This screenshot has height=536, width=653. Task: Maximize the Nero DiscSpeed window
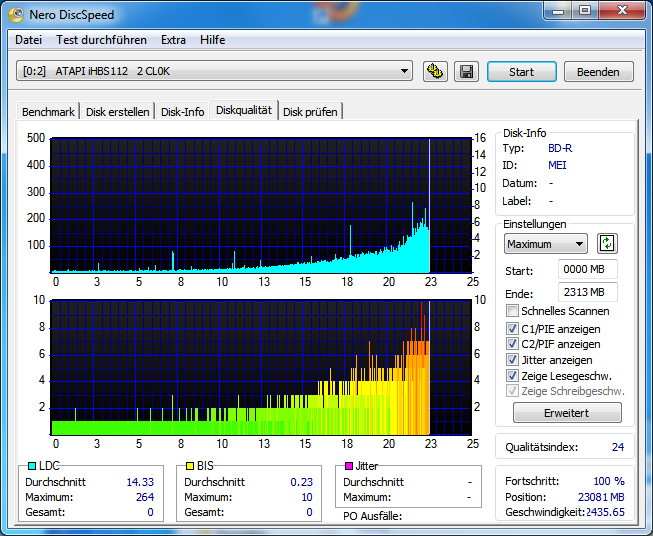(x=585, y=11)
